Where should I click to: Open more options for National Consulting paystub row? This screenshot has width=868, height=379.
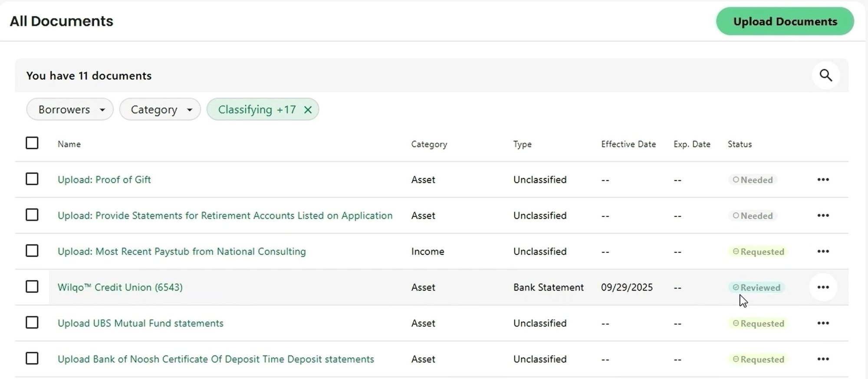[823, 251]
